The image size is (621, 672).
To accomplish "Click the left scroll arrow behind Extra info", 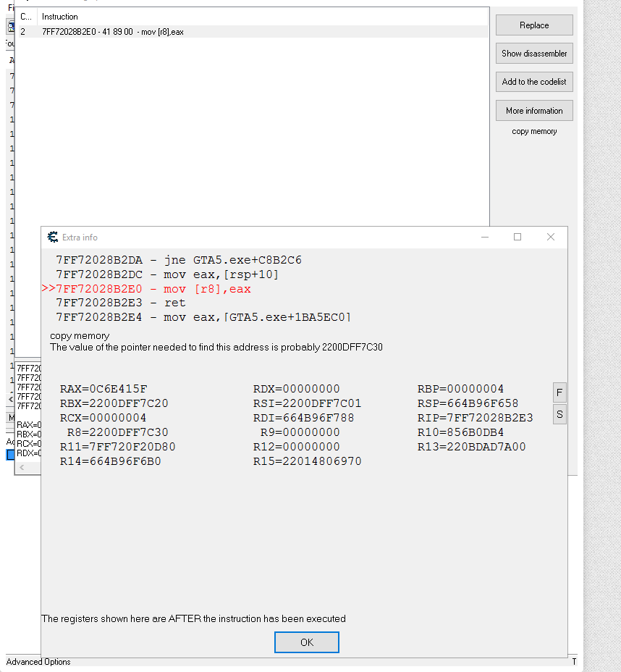I will point(22,468).
